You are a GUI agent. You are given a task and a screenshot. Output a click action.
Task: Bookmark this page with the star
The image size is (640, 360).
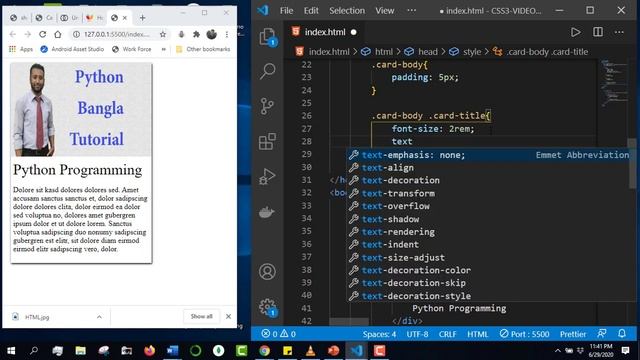(163, 34)
